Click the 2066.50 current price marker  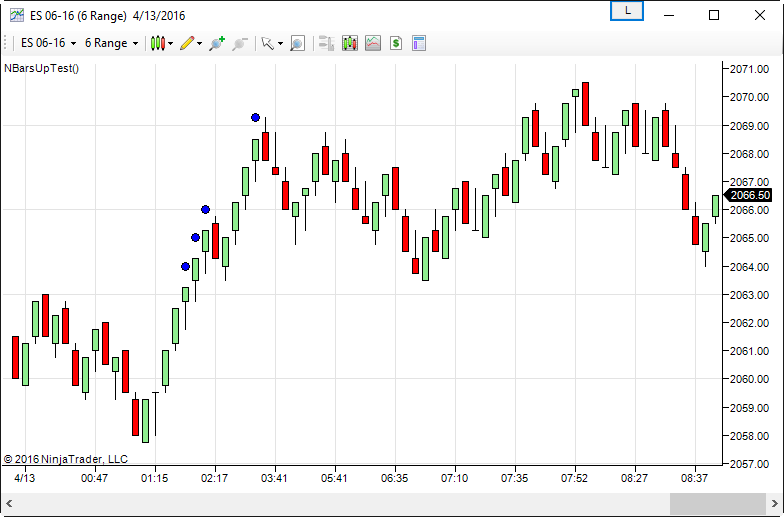[x=748, y=195]
